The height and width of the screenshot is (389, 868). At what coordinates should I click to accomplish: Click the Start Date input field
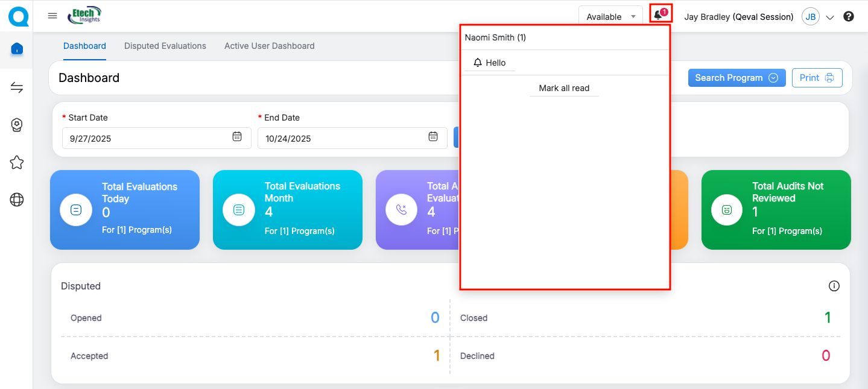[145, 138]
